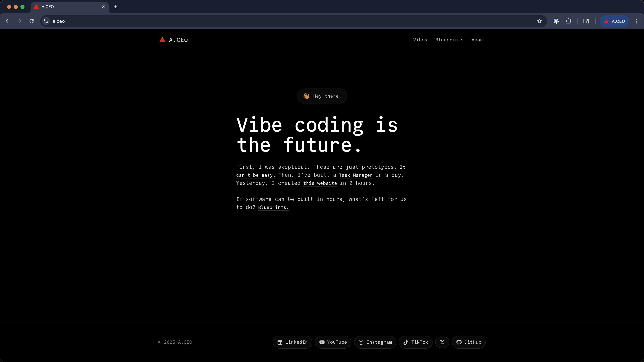
Task: Open the password manager extension icon
Action: 556,21
